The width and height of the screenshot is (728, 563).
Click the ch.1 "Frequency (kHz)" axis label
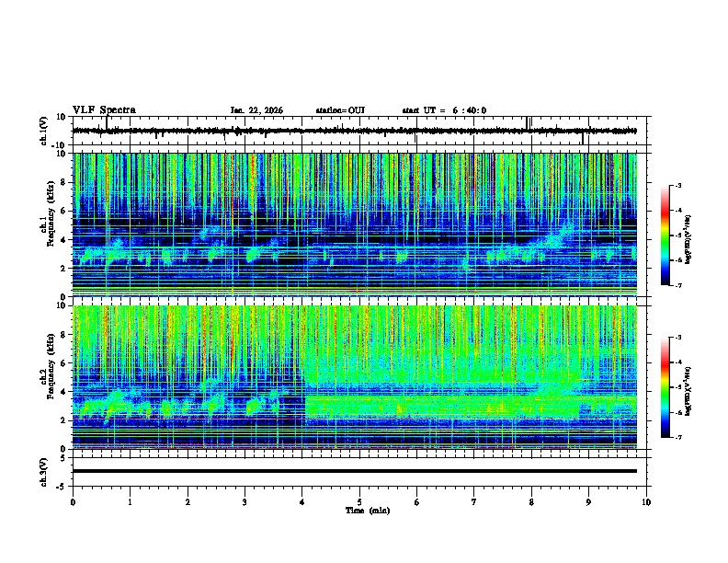tap(51, 214)
